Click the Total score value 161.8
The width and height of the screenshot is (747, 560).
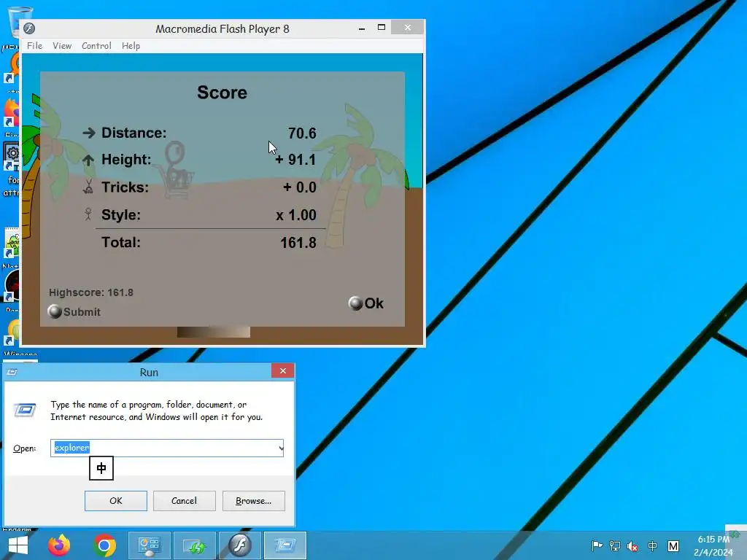click(x=298, y=243)
